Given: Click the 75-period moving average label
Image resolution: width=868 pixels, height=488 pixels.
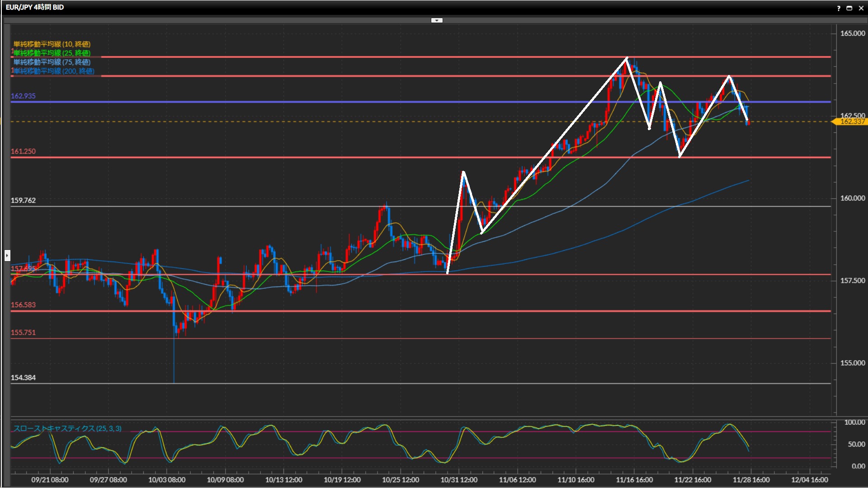Looking at the screenshot, I should point(52,62).
